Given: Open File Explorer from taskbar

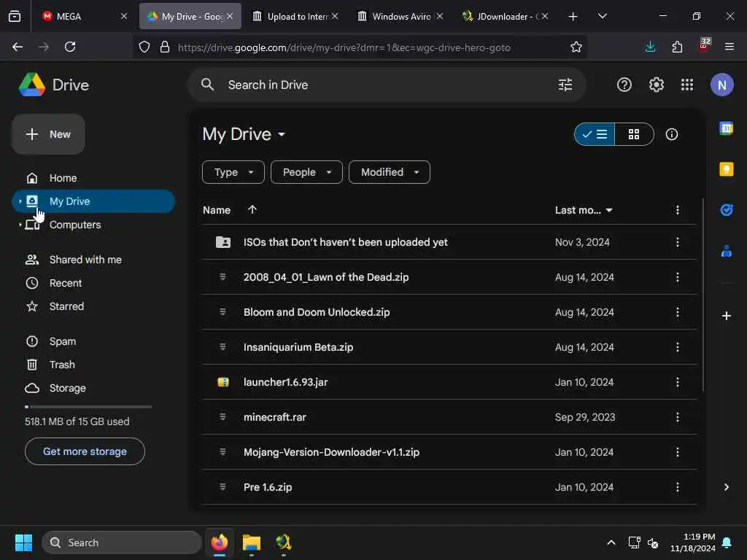Looking at the screenshot, I should coord(251,542).
